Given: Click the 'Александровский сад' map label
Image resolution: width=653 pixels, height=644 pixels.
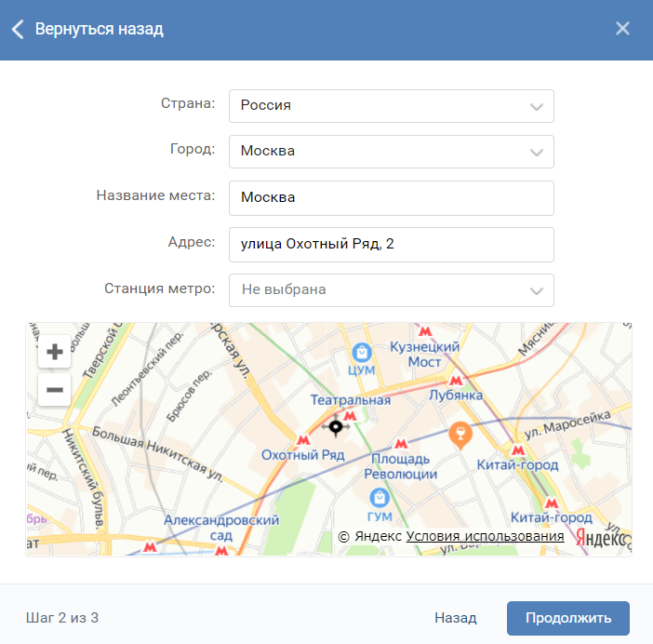Looking at the screenshot, I should (221, 528).
